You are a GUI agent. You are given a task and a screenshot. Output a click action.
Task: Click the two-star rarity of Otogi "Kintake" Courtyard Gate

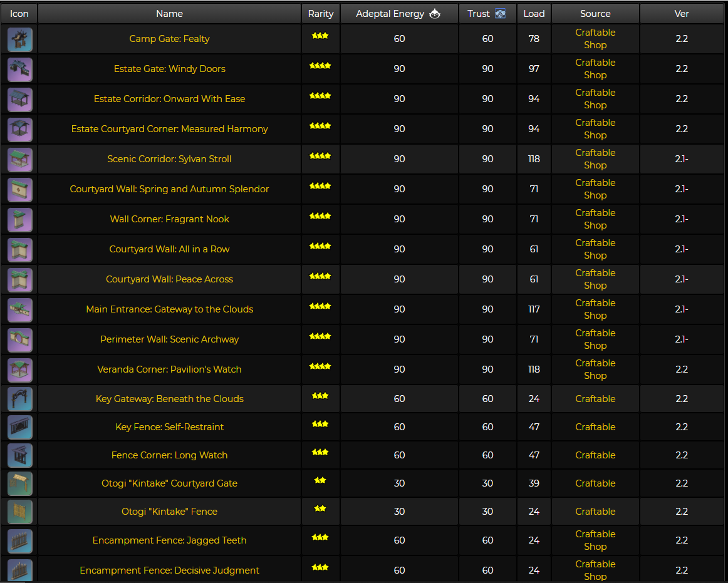point(320,480)
